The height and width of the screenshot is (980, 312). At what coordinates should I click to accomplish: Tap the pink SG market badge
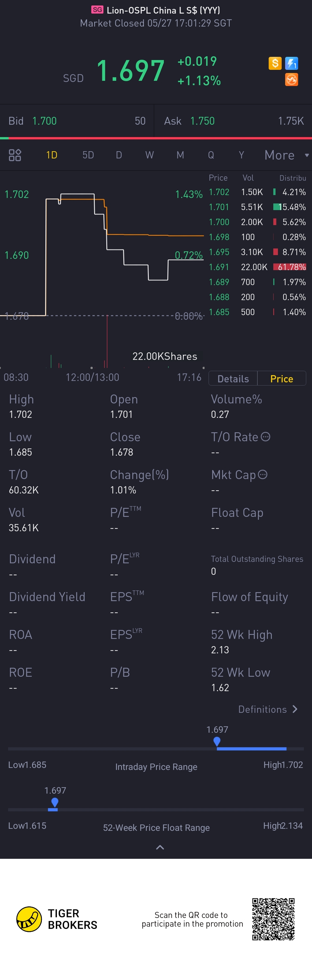[97, 10]
